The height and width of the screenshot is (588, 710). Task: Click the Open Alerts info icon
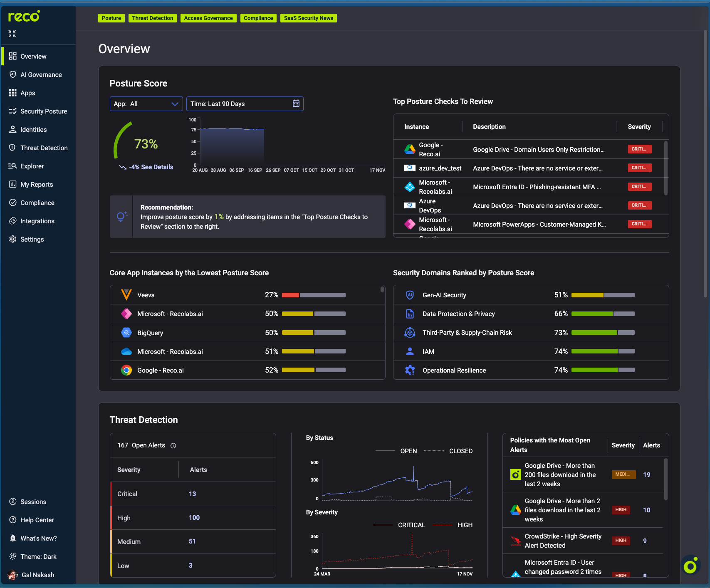(173, 446)
